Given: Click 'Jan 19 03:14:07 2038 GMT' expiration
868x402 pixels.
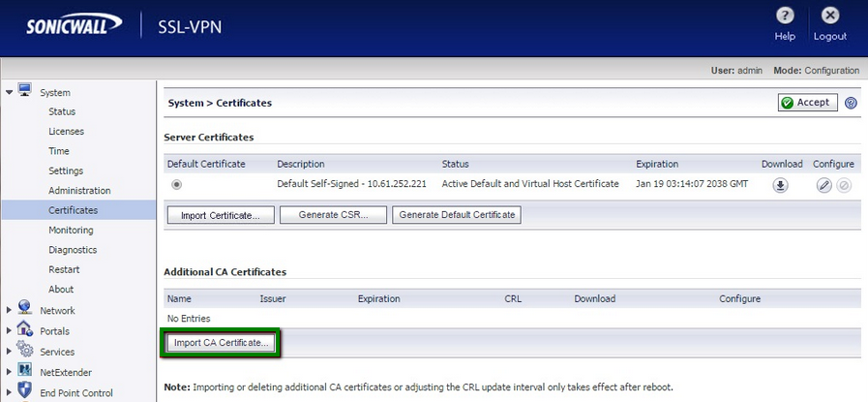Looking at the screenshot, I should (x=692, y=183).
